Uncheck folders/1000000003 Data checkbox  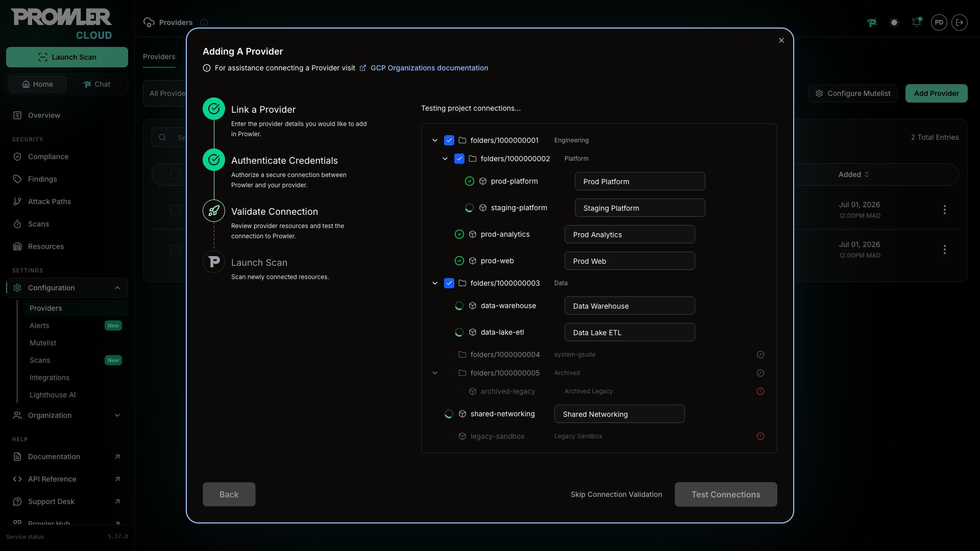tap(449, 283)
